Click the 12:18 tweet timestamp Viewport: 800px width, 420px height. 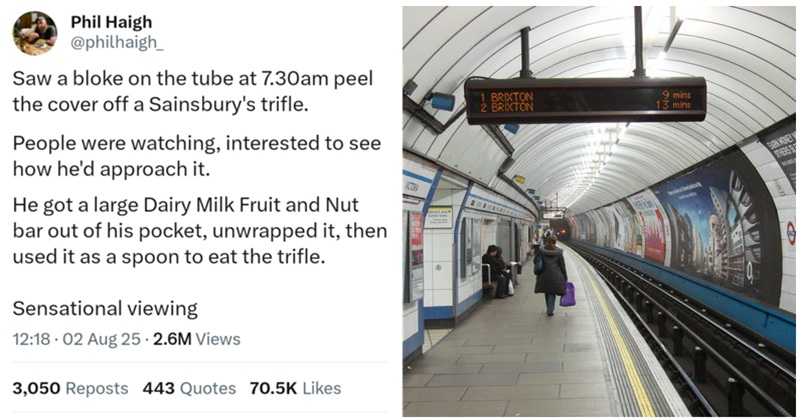click(32, 339)
